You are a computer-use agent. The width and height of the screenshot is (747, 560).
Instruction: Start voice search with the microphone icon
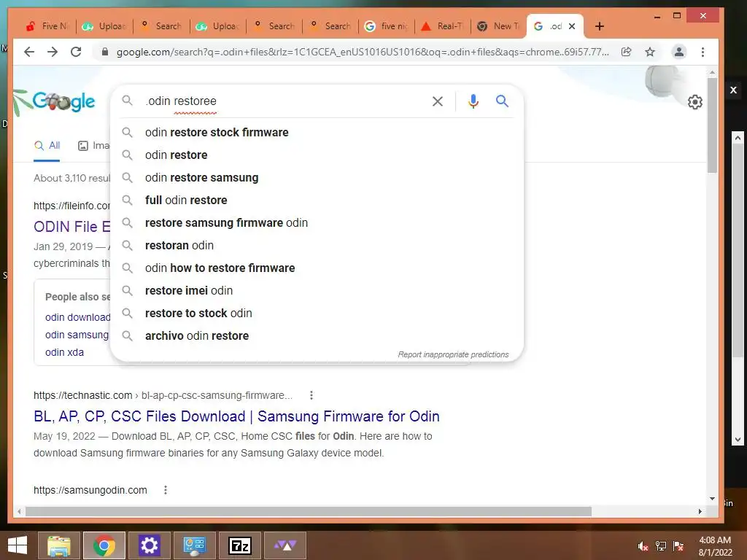(x=473, y=101)
